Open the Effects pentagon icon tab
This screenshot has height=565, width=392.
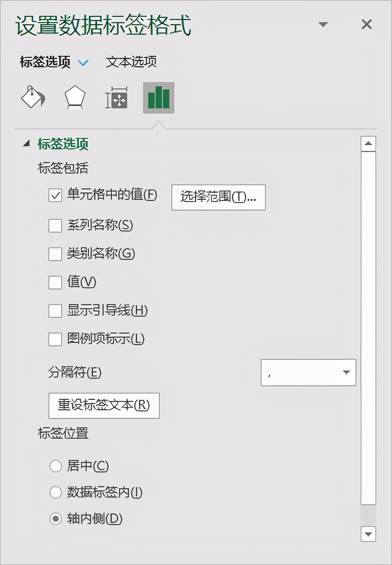(75, 97)
